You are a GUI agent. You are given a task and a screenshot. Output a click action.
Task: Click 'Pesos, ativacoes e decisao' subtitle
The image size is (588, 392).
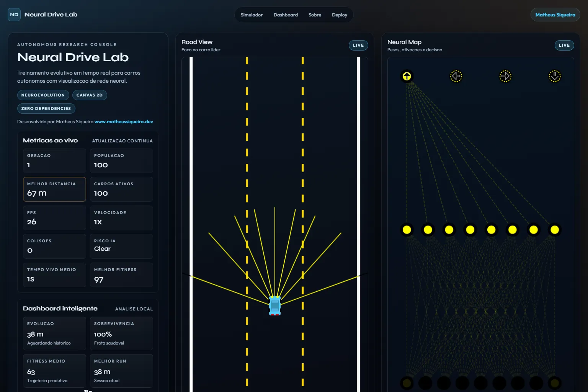415,50
